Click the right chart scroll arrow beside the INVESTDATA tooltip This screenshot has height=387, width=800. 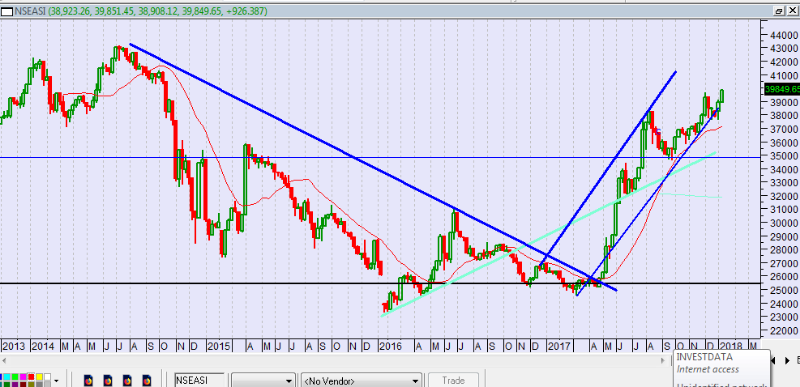[x=787, y=360]
